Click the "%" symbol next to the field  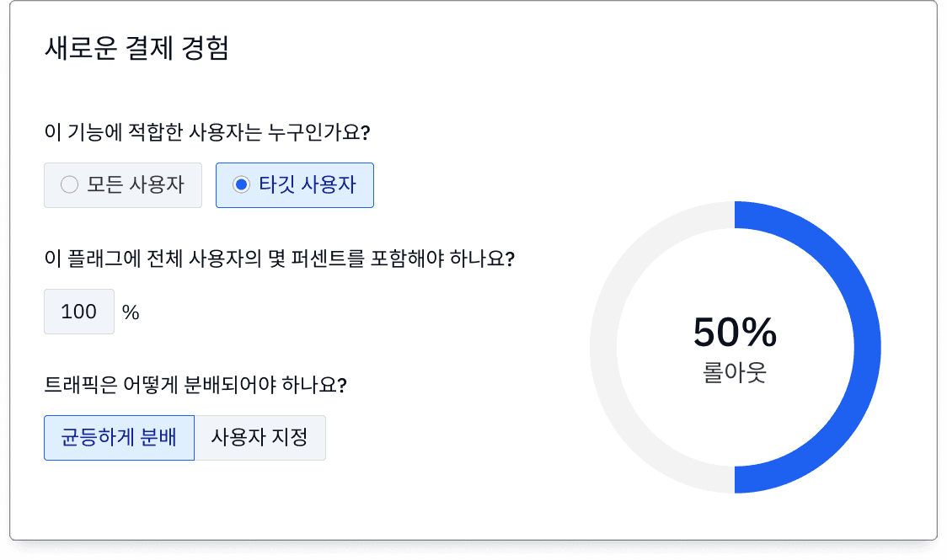pos(131,312)
